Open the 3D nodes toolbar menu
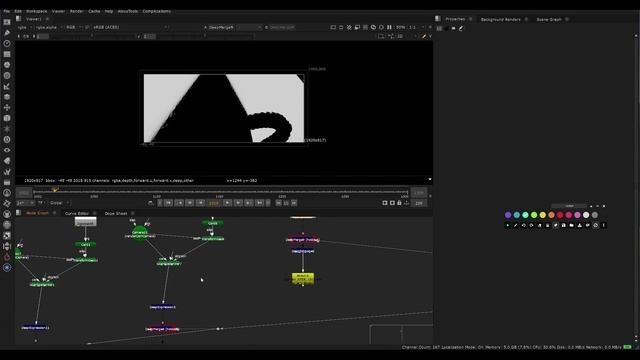This screenshot has width=640, height=360. pyautogui.click(x=7, y=118)
